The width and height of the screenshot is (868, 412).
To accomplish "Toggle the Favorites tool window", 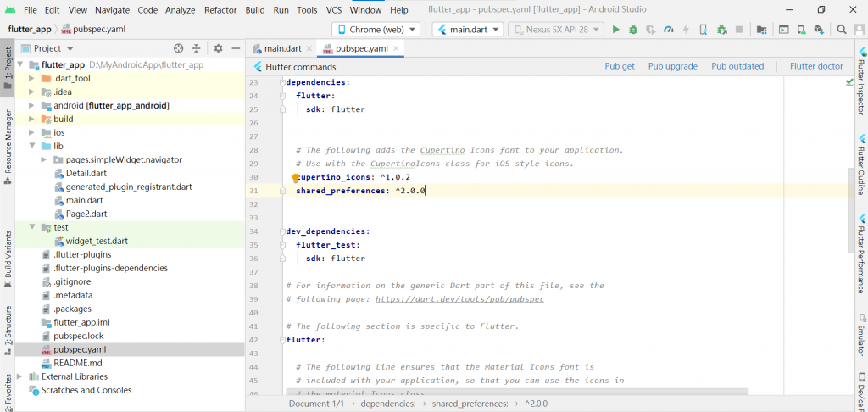I will (8, 392).
